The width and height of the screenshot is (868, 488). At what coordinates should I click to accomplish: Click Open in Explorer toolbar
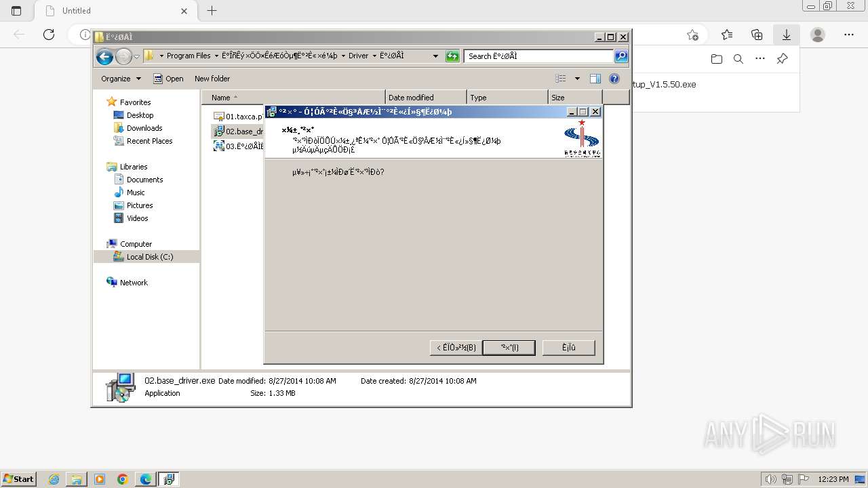168,79
